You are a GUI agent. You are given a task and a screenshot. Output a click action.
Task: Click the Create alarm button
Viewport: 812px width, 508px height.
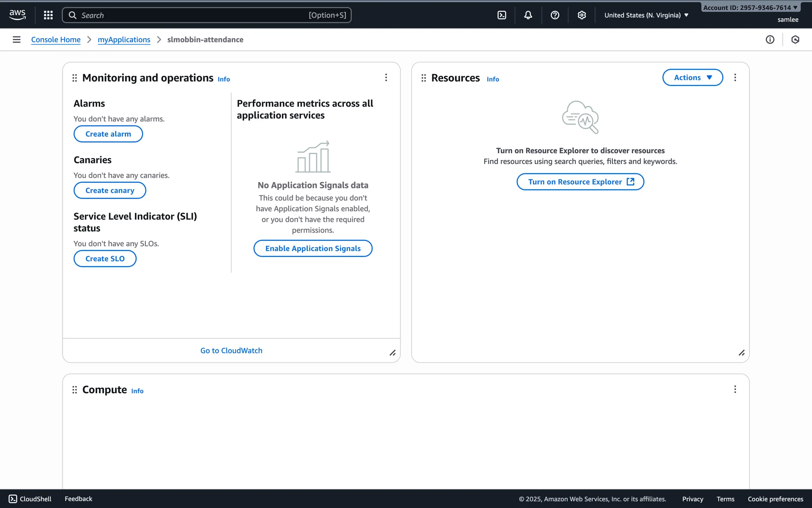click(108, 134)
